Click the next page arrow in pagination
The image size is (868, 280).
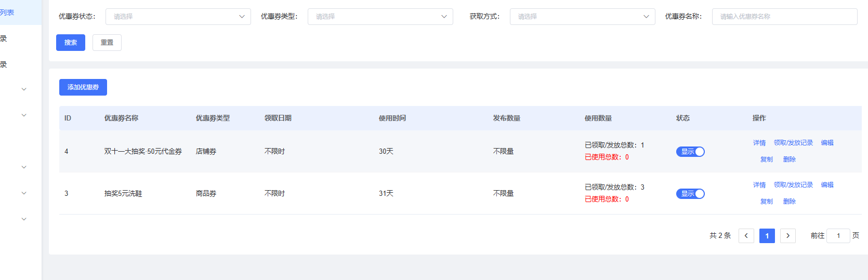(x=787, y=236)
